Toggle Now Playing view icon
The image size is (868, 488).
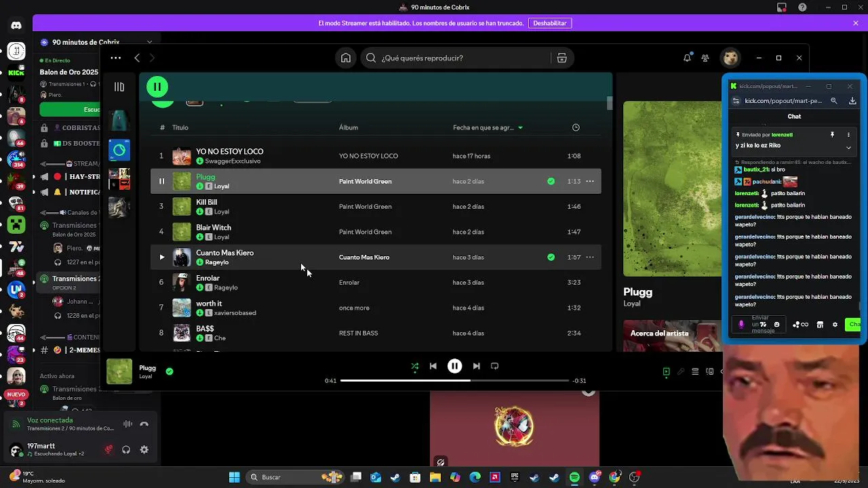tap(666, 371)
